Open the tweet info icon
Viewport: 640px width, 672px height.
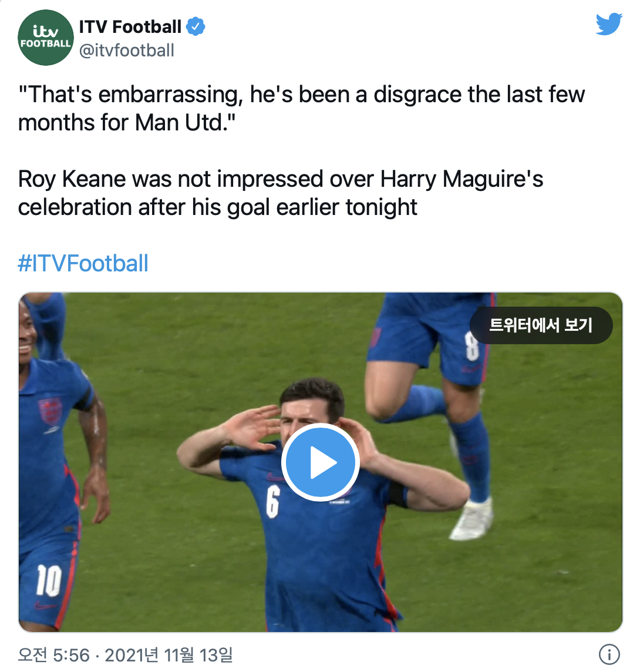click(x=609, y=654)
